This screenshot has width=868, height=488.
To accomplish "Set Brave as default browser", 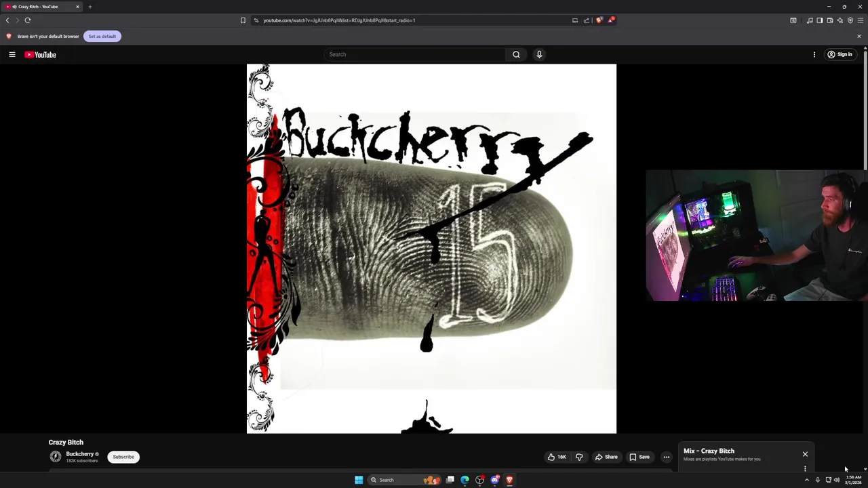I will click(102, 36).
